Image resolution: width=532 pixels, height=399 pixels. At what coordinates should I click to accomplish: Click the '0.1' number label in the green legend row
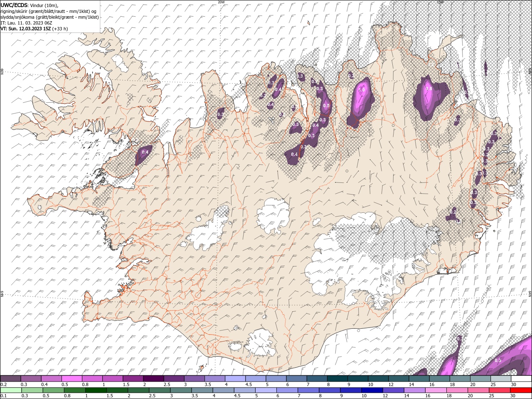click(3, 396)
